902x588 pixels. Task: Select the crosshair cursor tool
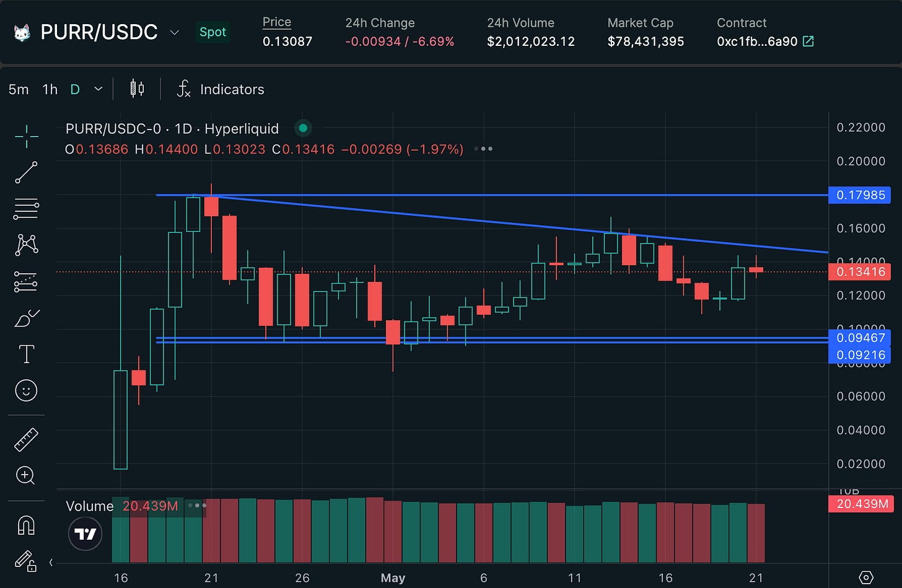26,136
